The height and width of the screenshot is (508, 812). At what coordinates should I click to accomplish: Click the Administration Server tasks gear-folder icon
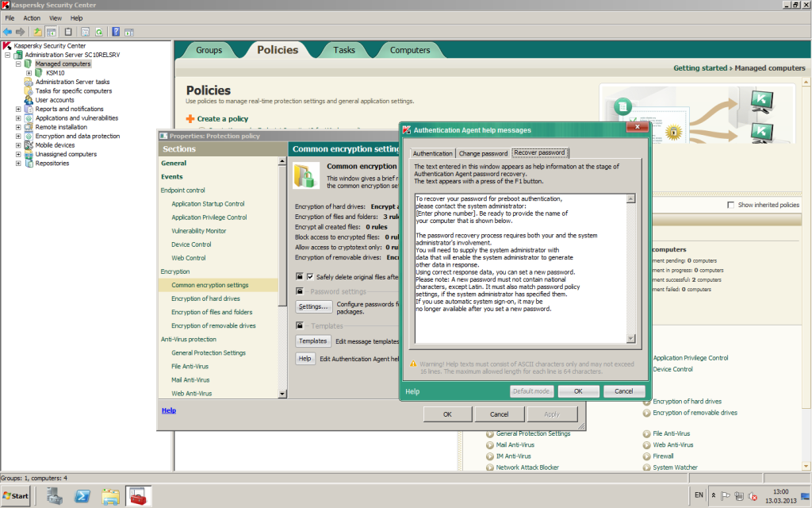pos(29,82)
